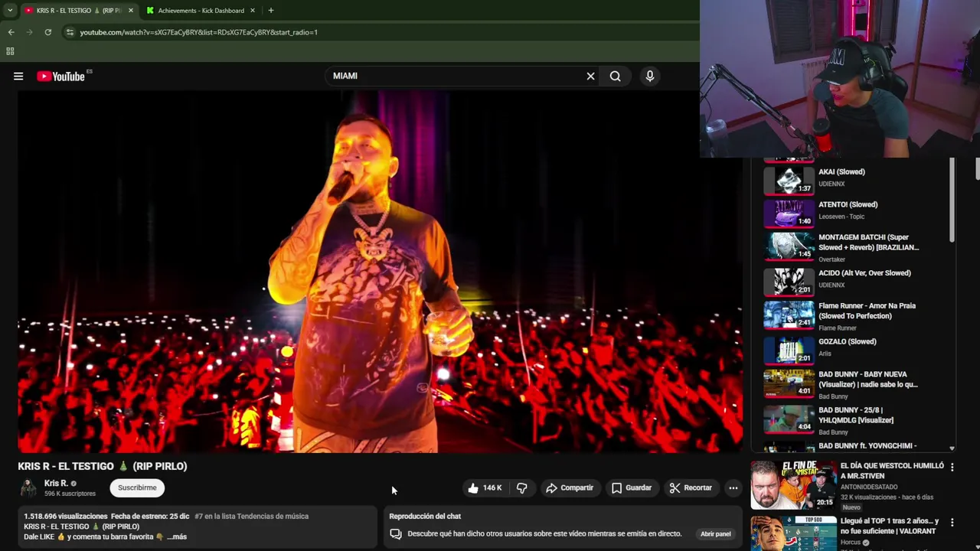Close the Kick Dashboard tab
Viewport: 980px width, 551px height.
[253, 11]
